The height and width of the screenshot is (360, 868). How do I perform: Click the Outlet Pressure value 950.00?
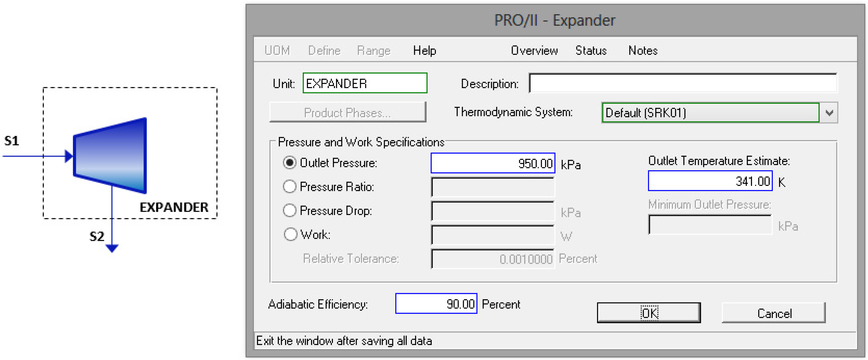(x=493, y=164)
